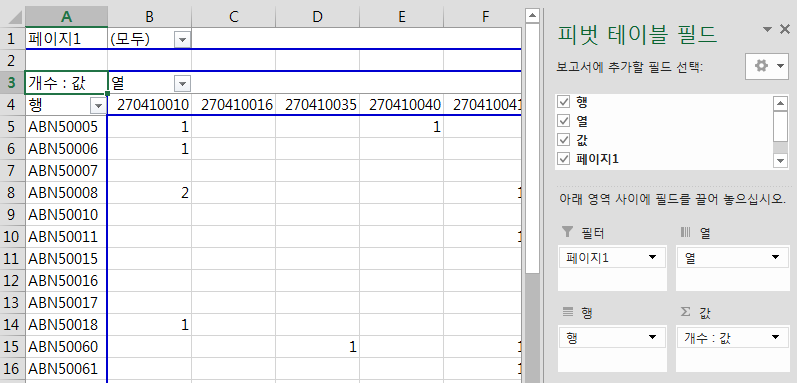Select row 5 header
Image resolution: width=797 pixels, height=383 pixels.
12,127
